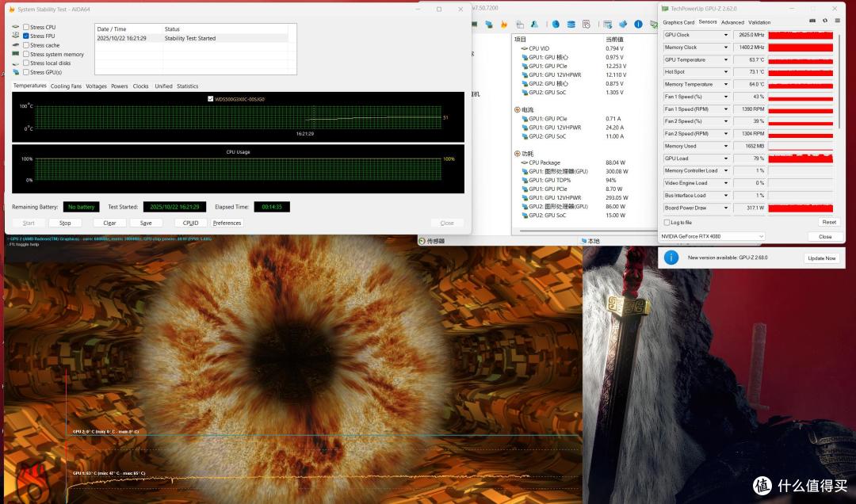This screenshot has width=856, height=504.
Task: Reset the GPU-Z sensor readings
Action: tap(829, 222)
